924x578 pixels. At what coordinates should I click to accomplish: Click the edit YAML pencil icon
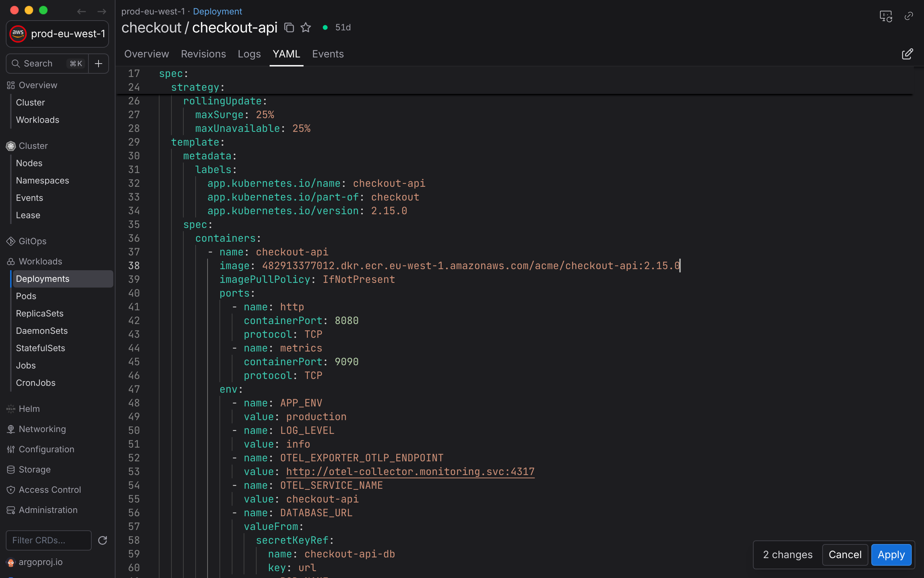(908, 54)
